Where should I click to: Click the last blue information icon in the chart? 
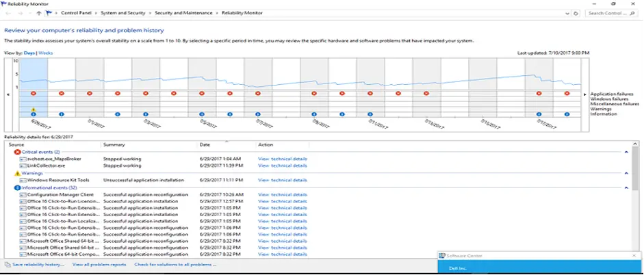click(567, 114)
